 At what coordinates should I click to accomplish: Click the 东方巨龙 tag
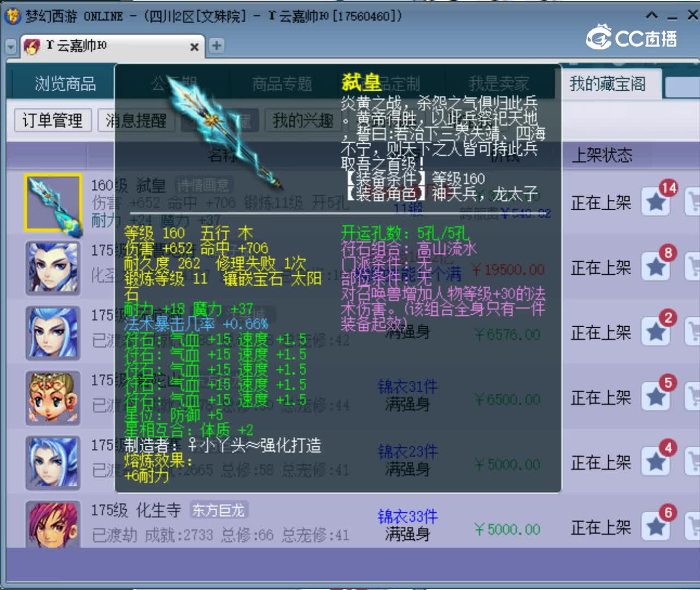(218, 510)
